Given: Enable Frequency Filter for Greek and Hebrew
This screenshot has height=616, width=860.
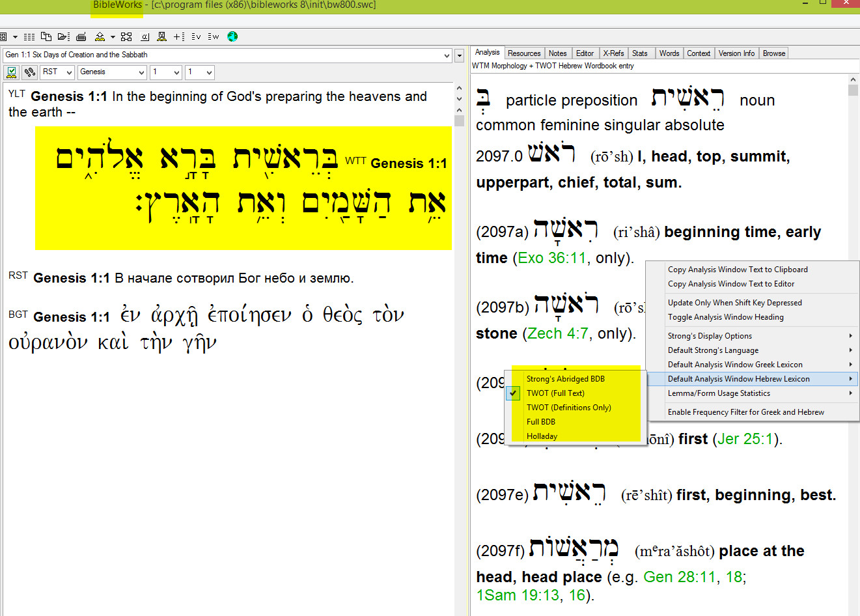Looking at the screenshot, I should coord(752,412).
